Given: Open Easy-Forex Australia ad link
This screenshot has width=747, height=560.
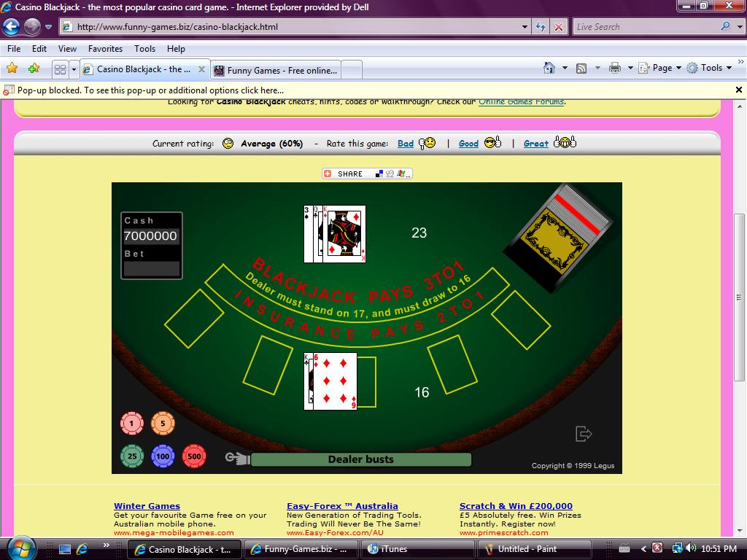Looking at the screenshot, I should click(342, 506).
